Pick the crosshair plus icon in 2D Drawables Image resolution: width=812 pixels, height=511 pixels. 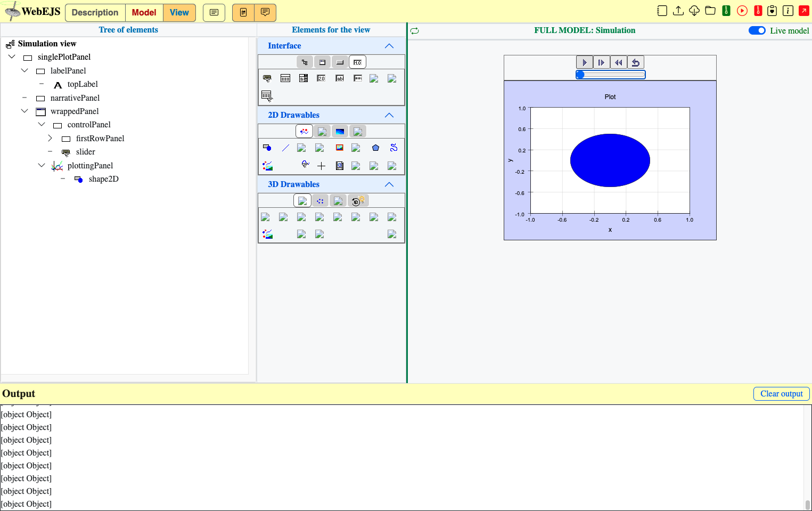(322, 166)
